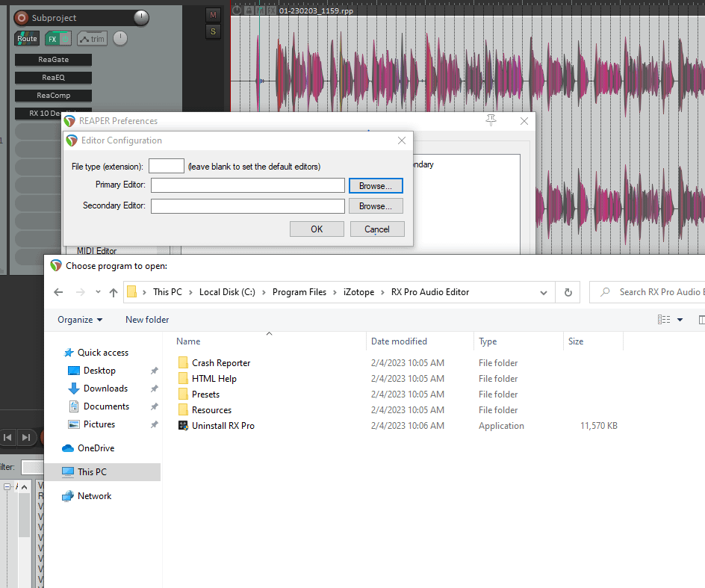Image resolution: width=705 pixels, height=588 pixels.
Task: Toggle the media item lock icon
Action: 249,10
